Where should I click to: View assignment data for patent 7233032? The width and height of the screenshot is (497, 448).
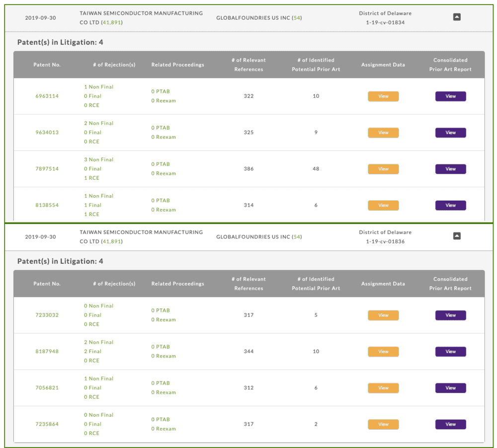383,315
